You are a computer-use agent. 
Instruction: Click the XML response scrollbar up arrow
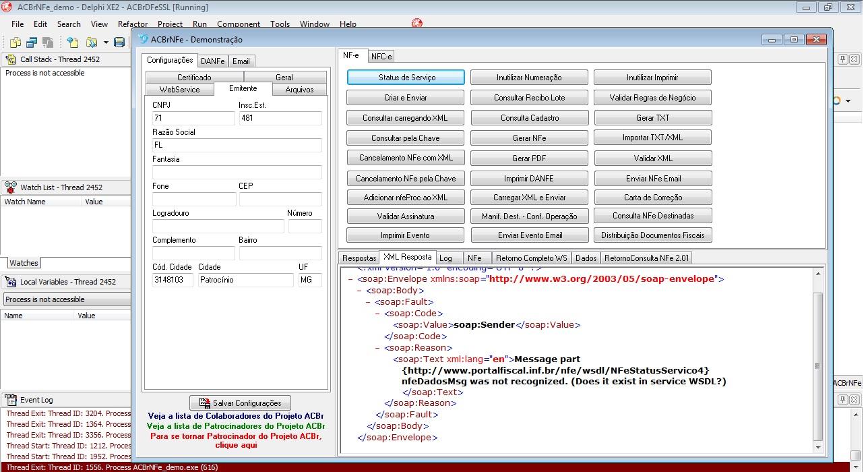click(818, 273)
